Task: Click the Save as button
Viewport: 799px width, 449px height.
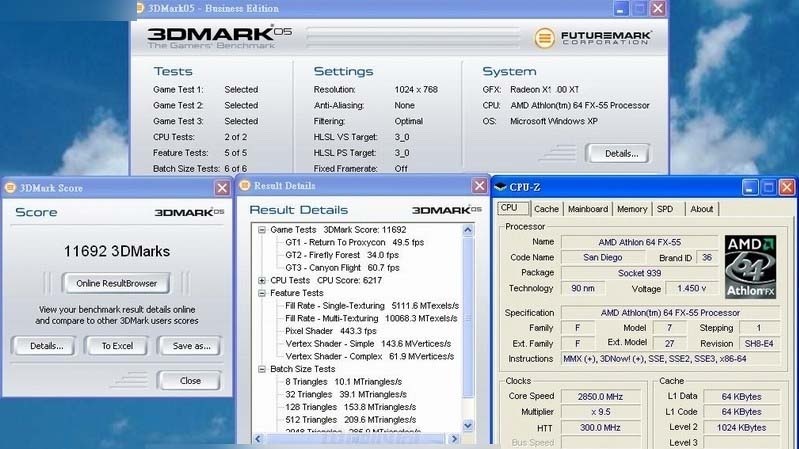Action: pyautogui.click(x=191, y=346)
